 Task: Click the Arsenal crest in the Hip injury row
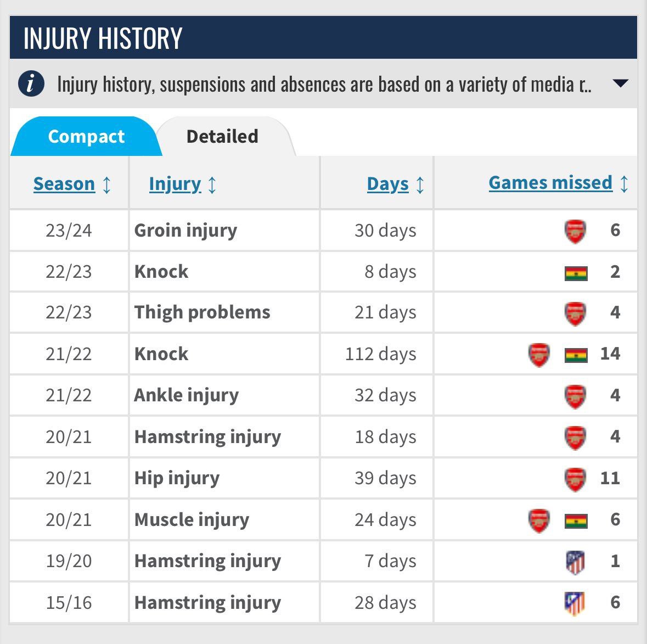point(575,479)
